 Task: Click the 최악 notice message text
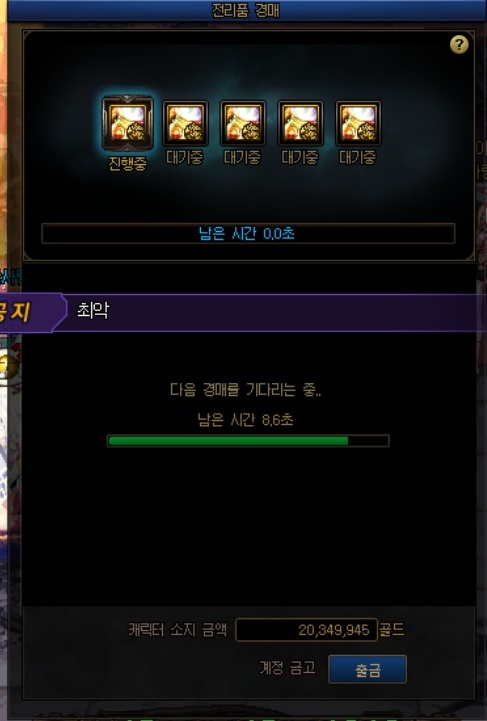[x=93, y=310]
